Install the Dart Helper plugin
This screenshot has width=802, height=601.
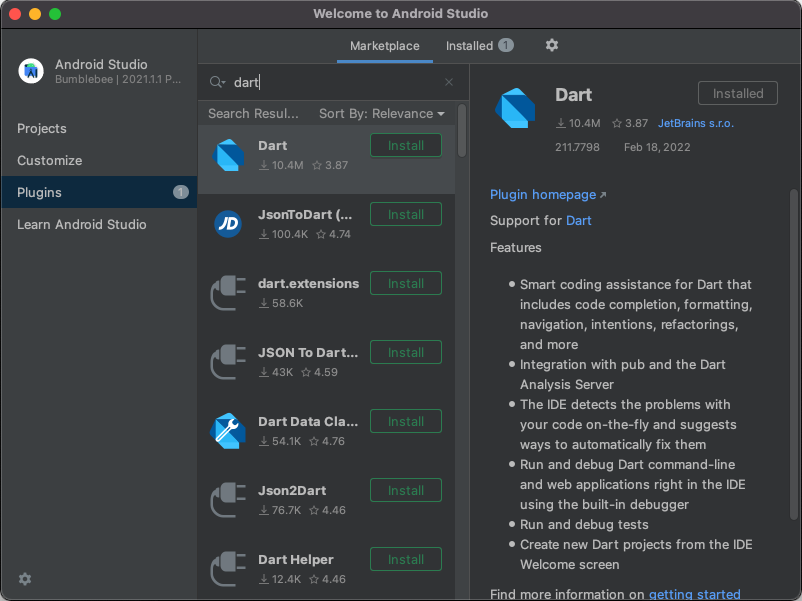[406, 560]
